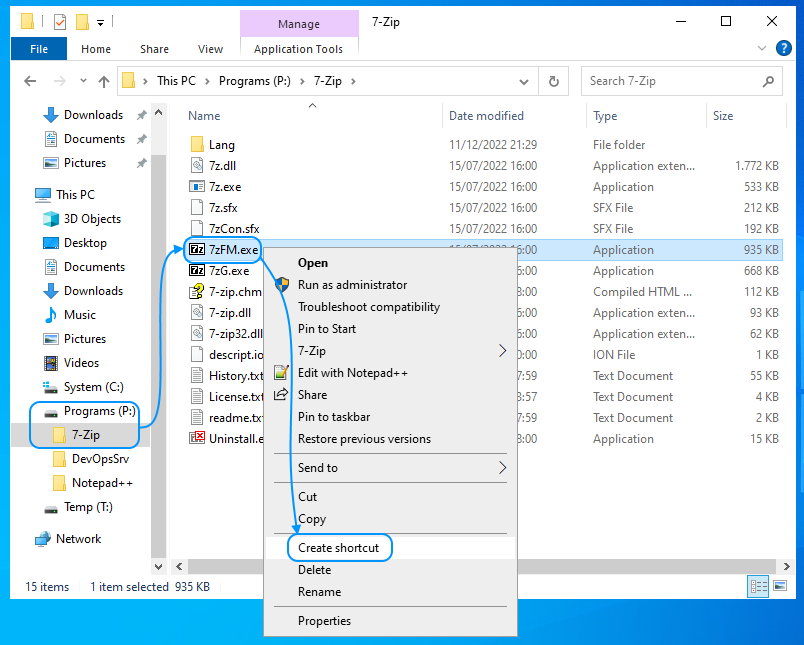Viewport: 804px width, 645px height.
Task: Sort by the Size column header
Action: [x=723, y=116]
